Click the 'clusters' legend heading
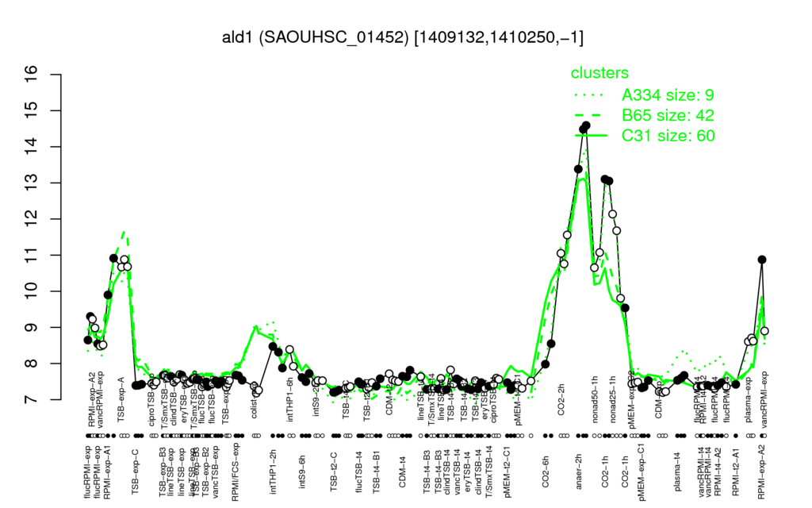 pyautogui.click(x=599, y=73)
